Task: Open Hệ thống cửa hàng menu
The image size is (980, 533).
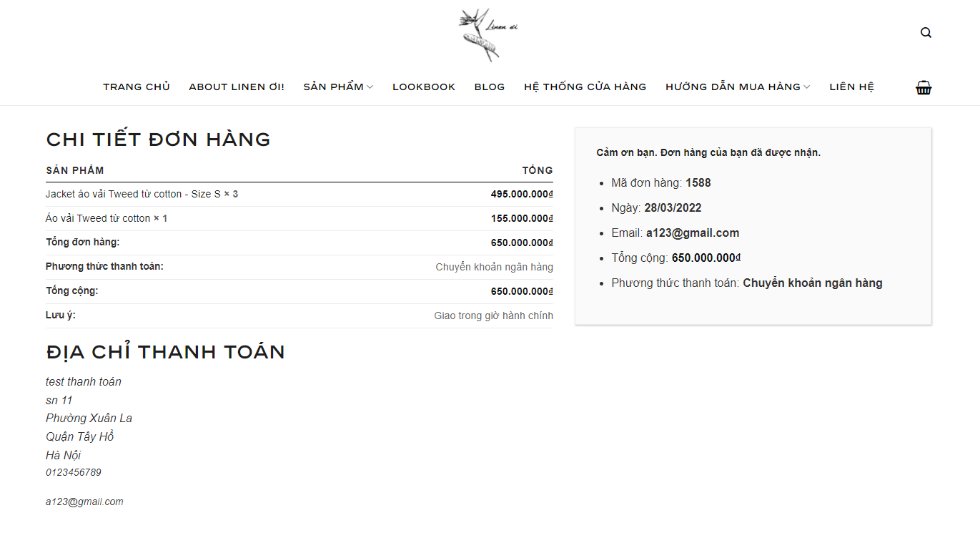Action: 585,87
